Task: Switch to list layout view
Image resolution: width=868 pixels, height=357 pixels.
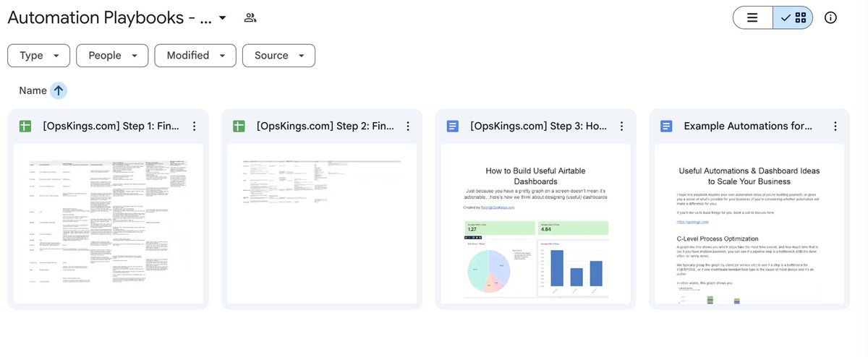Action: point(752,17)
